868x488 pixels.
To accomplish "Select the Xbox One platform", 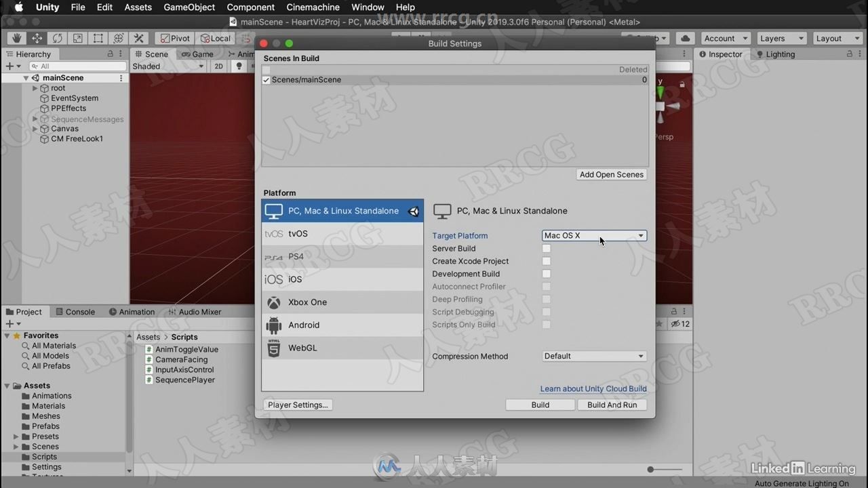I will pos(342,302).
